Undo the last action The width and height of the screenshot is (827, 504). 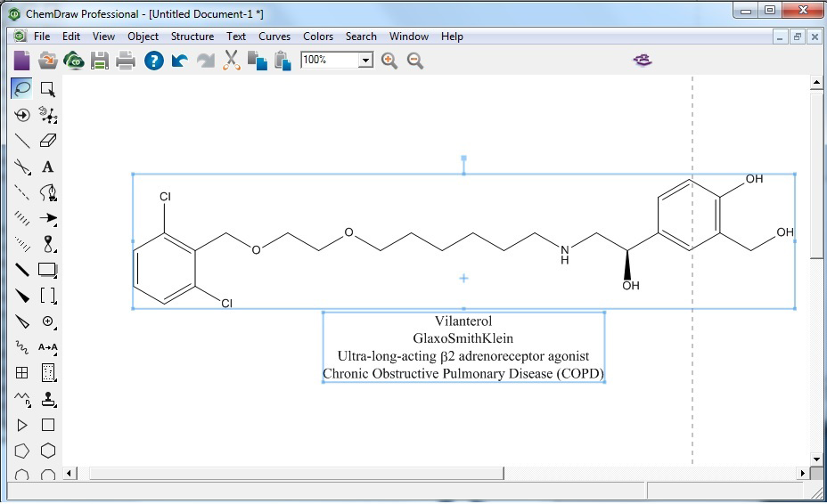point(180,61)
